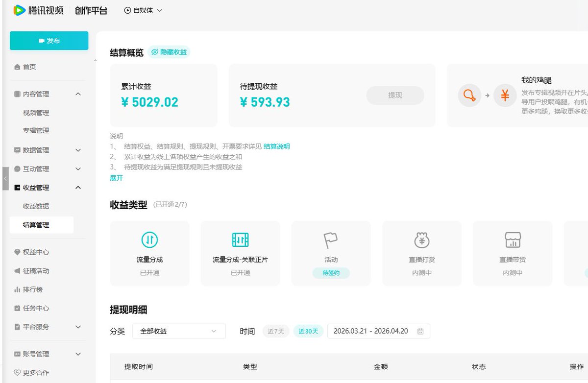
Task: Select 结算管理 submenu item
Action: tap(42, 225)
